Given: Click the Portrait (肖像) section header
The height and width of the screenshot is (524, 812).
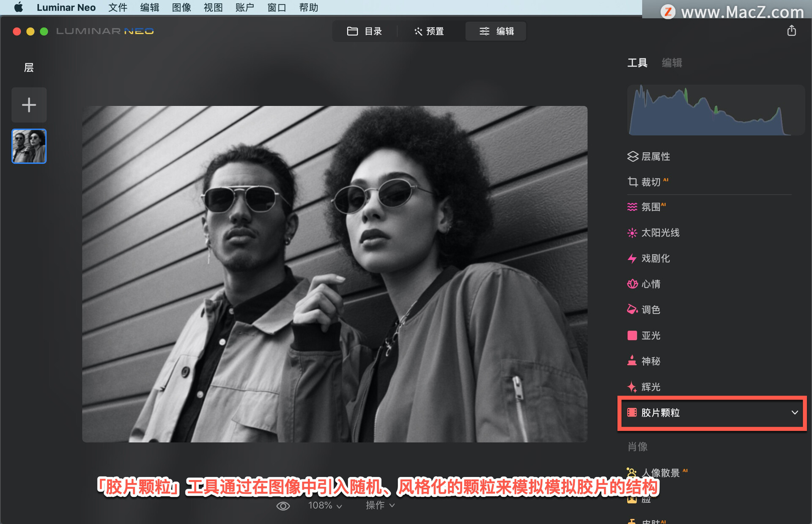Looking at the screenshot, I should click(x=637, y=447).
